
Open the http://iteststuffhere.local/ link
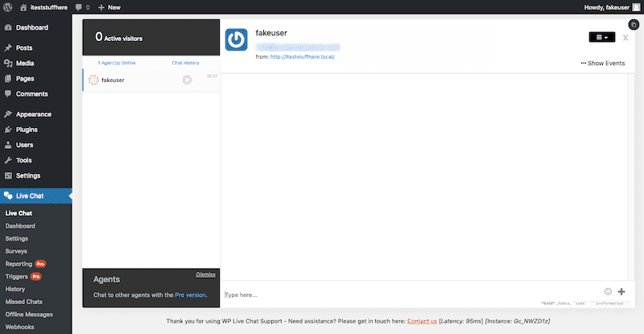click(303, 57)
